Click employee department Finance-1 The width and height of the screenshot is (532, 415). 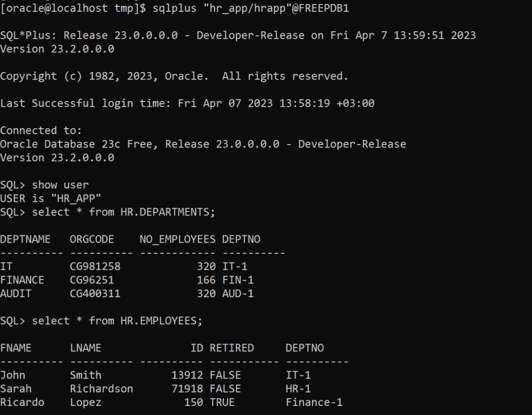click(314, 402)
